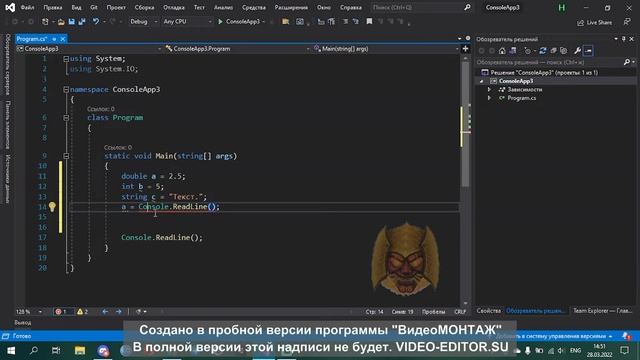The image size is (640, 360).
Task: Open the Отладка menu
Action: 174,7
